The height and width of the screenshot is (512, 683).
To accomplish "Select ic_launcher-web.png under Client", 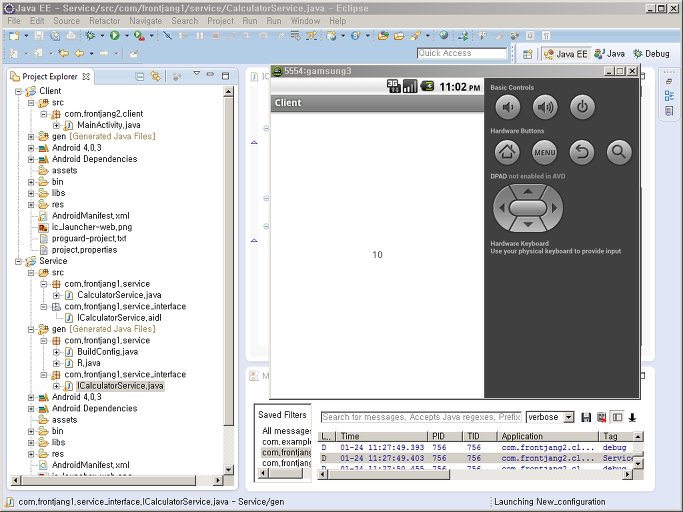I will 92,227.
